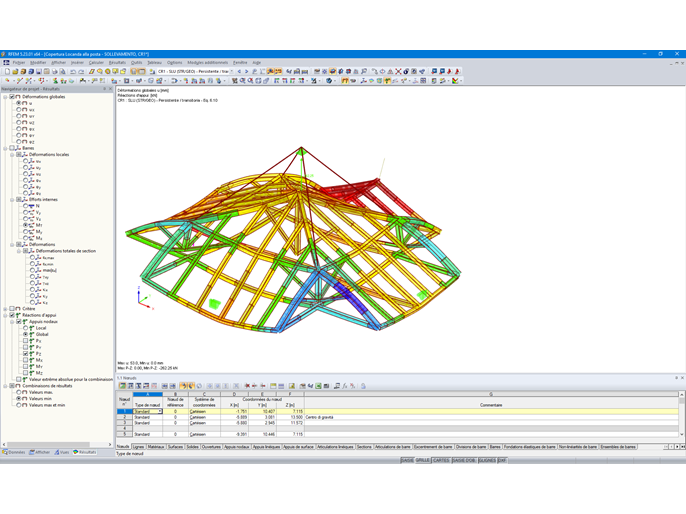Image resolution: width=686 pixels, height=514 pixels.
Task: Toggle CARTES in the status bar
Action: 441,460
